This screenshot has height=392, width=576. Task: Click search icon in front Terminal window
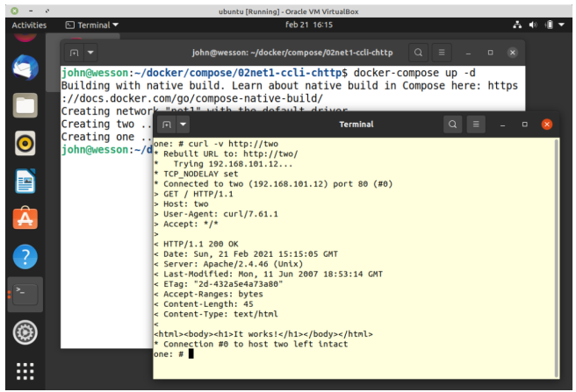tap(452, 125)
